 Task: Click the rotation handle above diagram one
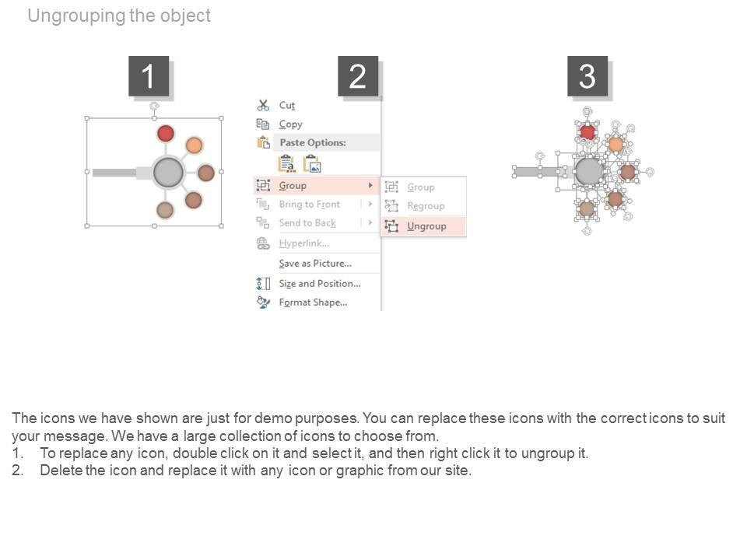[154, 106]
